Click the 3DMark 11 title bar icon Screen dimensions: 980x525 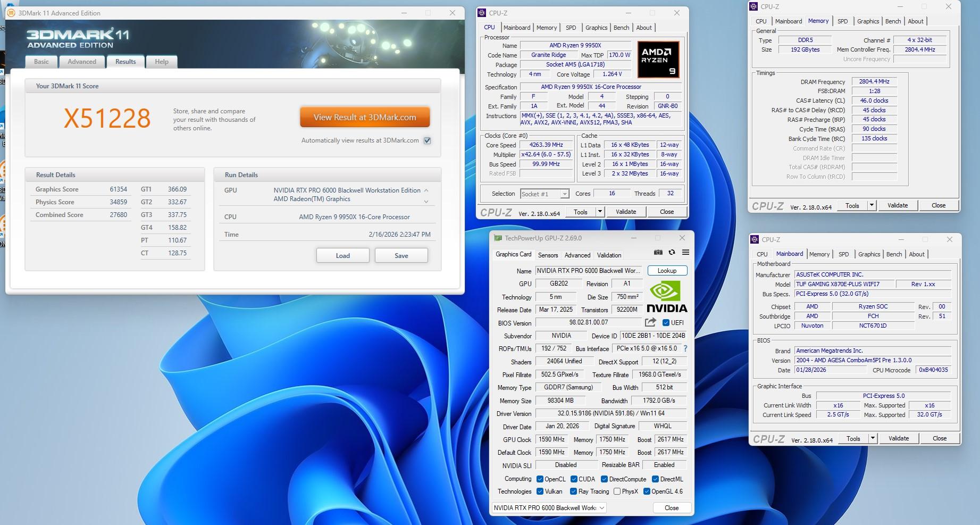(x=11, y=13)
